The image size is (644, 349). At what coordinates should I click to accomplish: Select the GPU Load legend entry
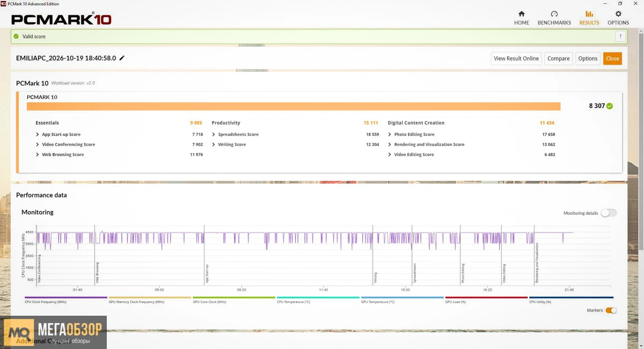point(486,300)
